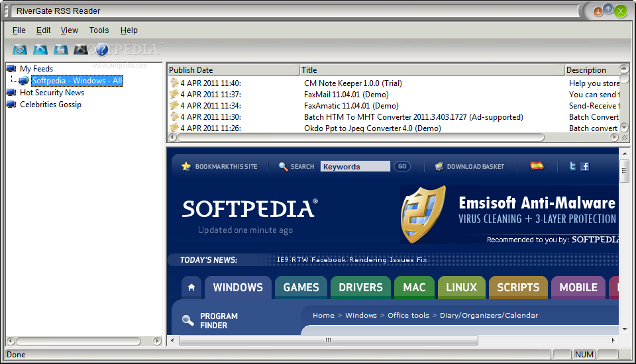Click the compass browser toolbar icon
Screen dimensions: 636x364
19,50
